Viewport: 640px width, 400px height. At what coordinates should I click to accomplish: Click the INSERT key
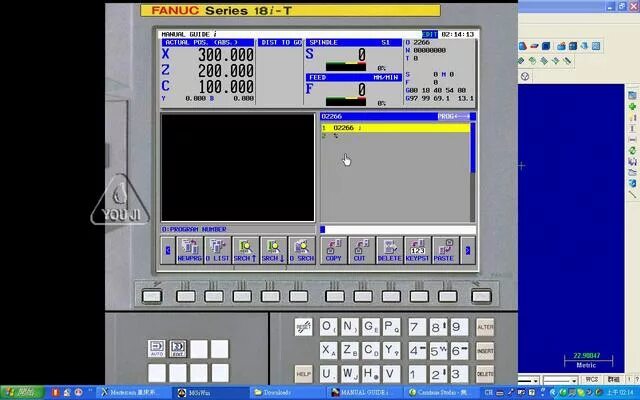tap(485, 351)
